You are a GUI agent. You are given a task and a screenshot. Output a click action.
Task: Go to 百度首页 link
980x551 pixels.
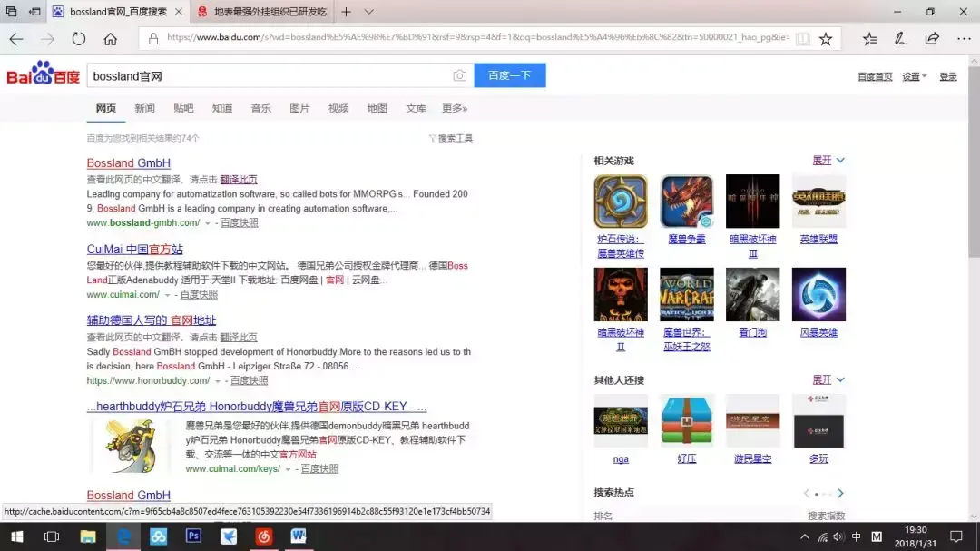click(x=875, y=76)
